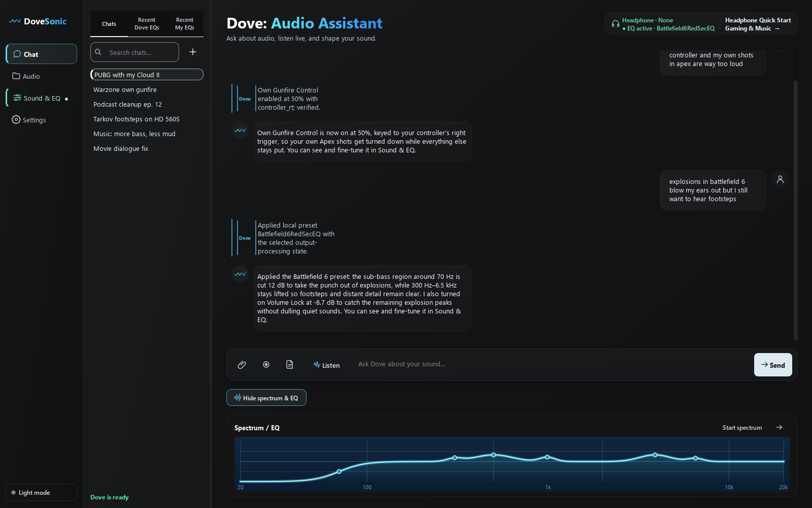Select the EQ node near 500 Hz
The height and width of the screenshot is (508, 812).
494,455
